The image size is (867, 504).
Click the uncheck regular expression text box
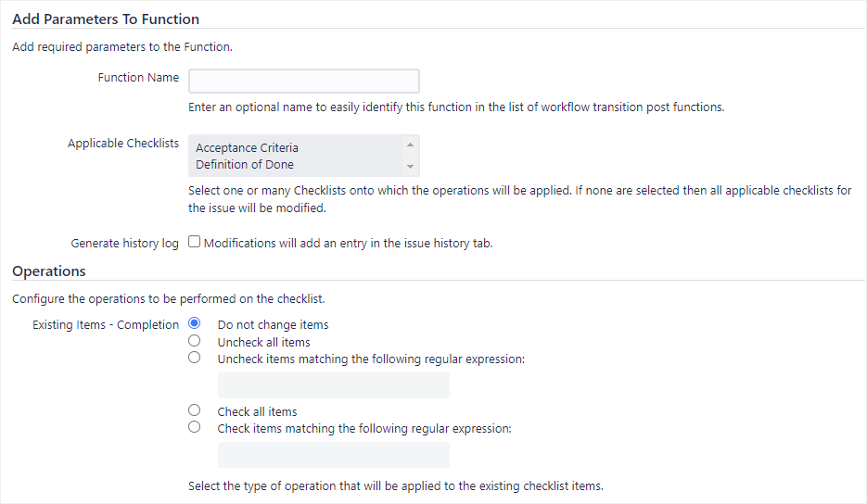click(x=333, y=385)
